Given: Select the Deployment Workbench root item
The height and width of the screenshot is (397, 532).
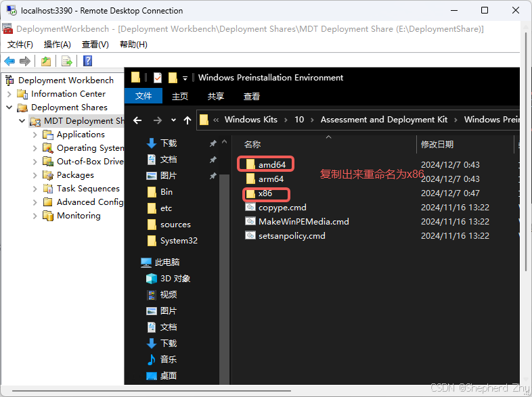Looking at the screenshot, I should (x=66, y=80).
